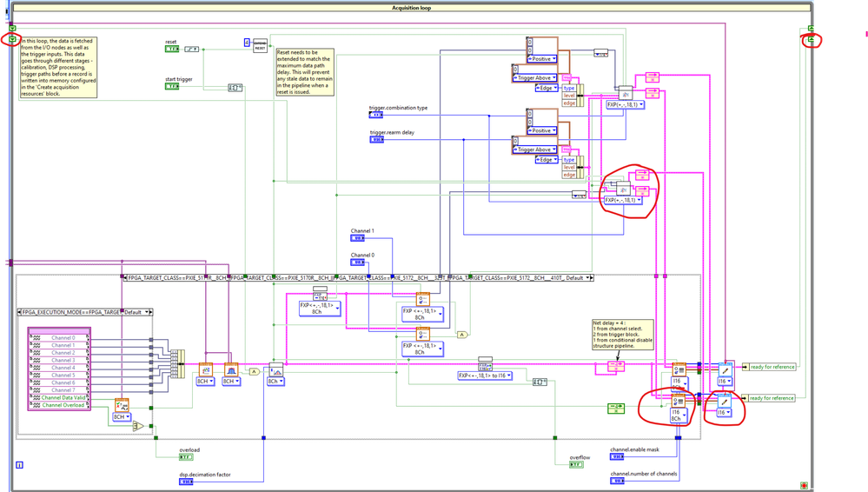
Task: Select the Reset needs to be extended comment
Action: [305, 72]
